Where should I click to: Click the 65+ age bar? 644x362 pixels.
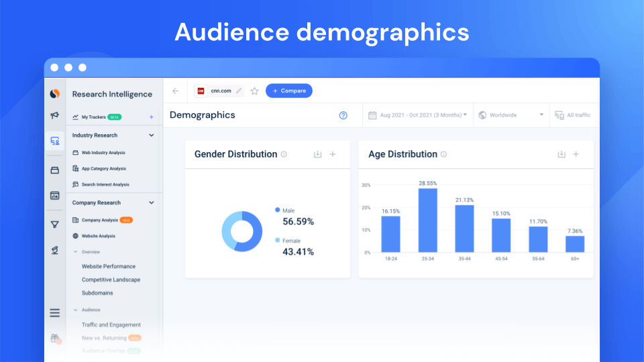coord(575,244)
